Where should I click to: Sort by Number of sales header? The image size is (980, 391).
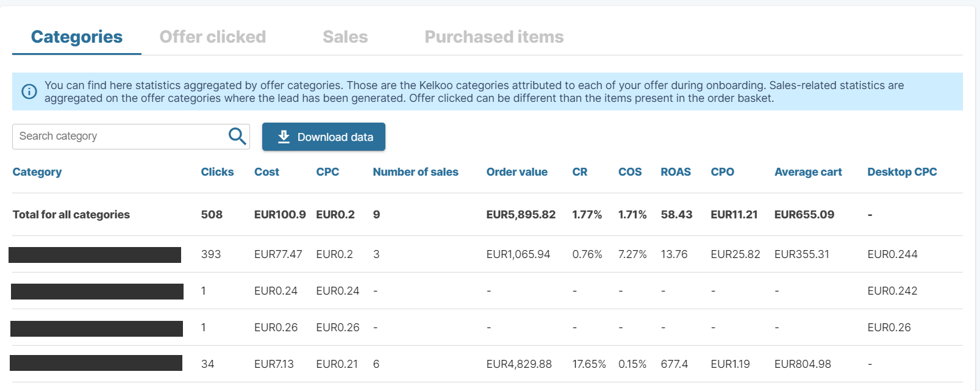click(415, 172)
